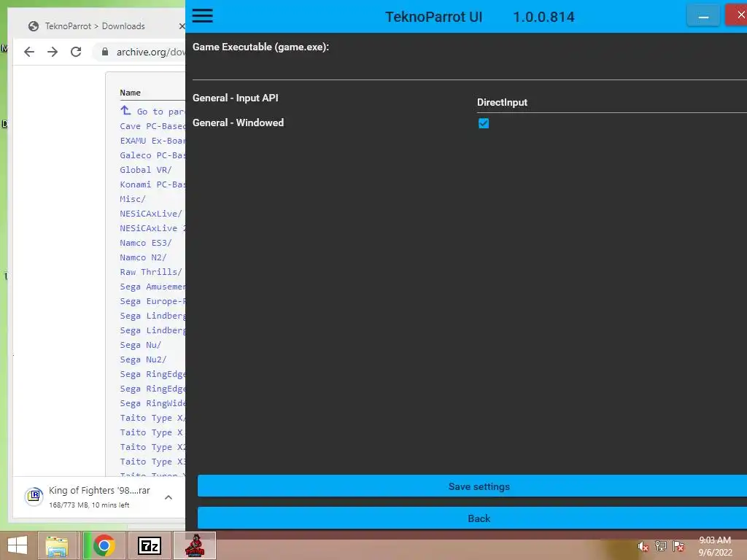The height and width of the screenshot is (560, 747).
Task: Click the taskbar clock showing 9:03 AM
Action: point(715,545)
